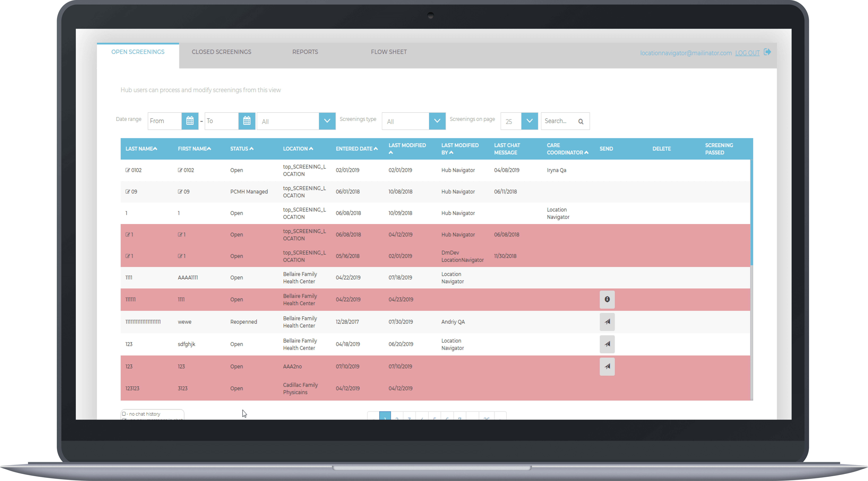Click edit icon beside last name 0102
The image size is (868, 481).
pyautogui.click(x=128, y=170)
